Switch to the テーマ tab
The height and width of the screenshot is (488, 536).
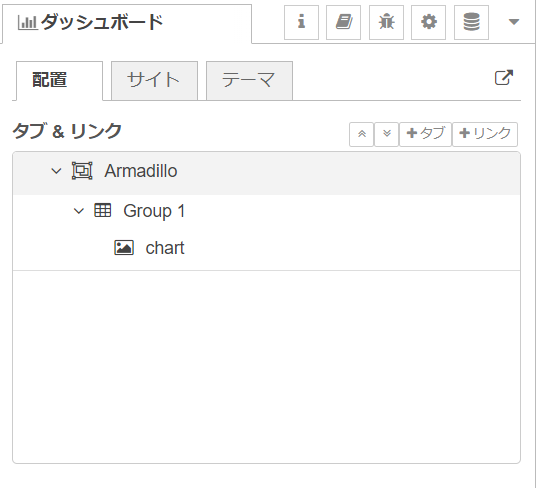click(249, 81)
